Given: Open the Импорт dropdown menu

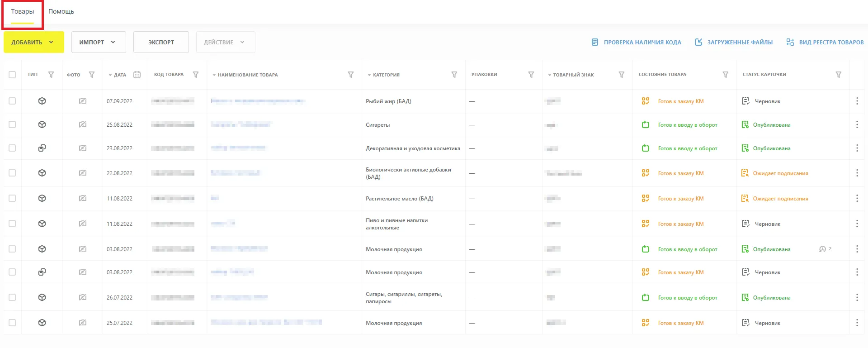Looking at the screenshot, I should tap(98, 42).
